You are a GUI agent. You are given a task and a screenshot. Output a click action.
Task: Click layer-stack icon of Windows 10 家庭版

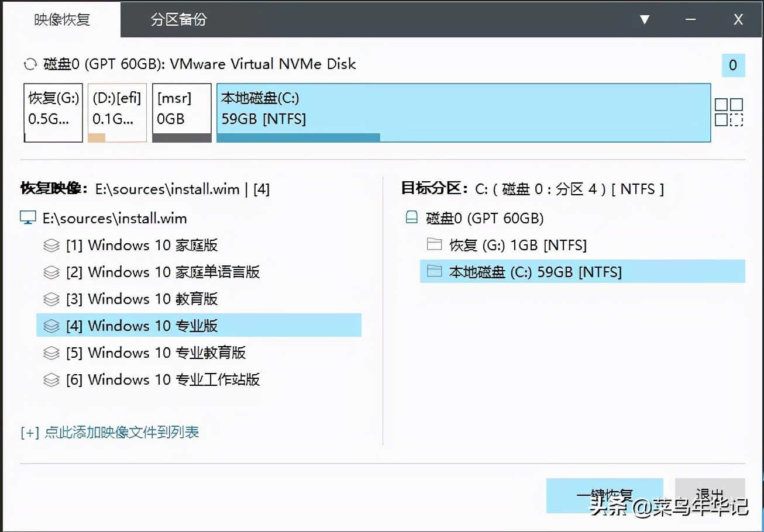point(51,245)
